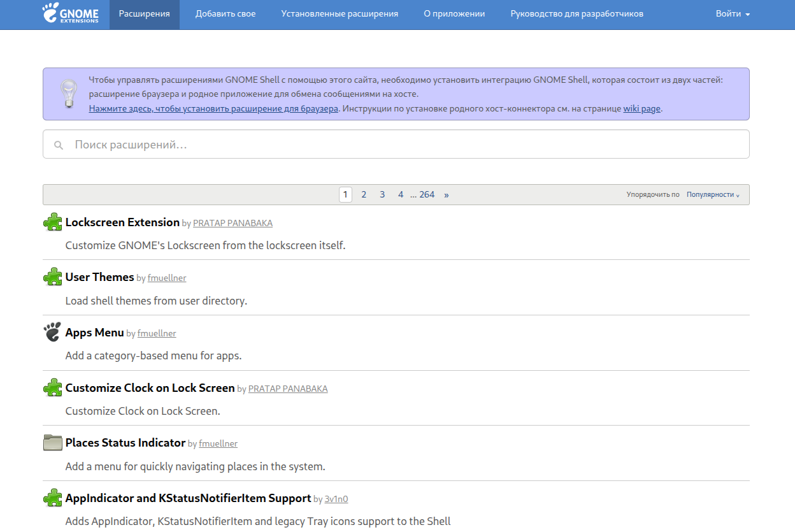Screen dimensions: 795x532
Task: Open author fmuellner of Places Status Indicator
Action: (x=218, y=443)
